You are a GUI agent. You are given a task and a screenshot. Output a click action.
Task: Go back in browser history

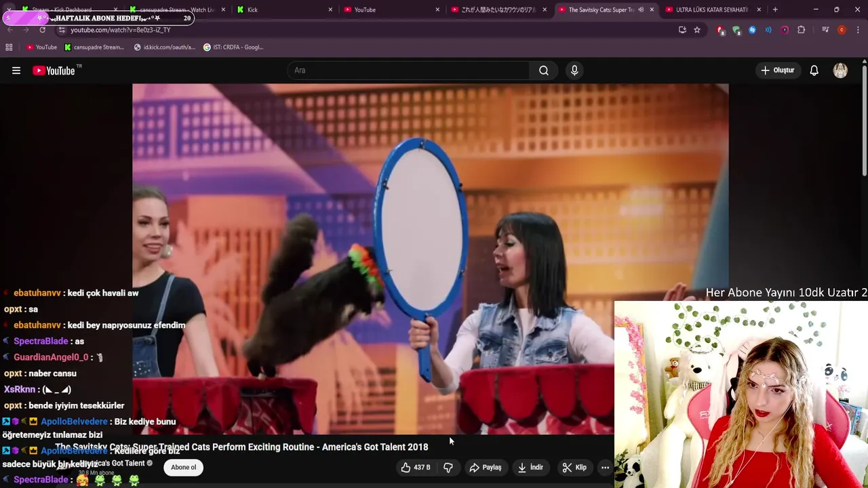pos(9,30)
